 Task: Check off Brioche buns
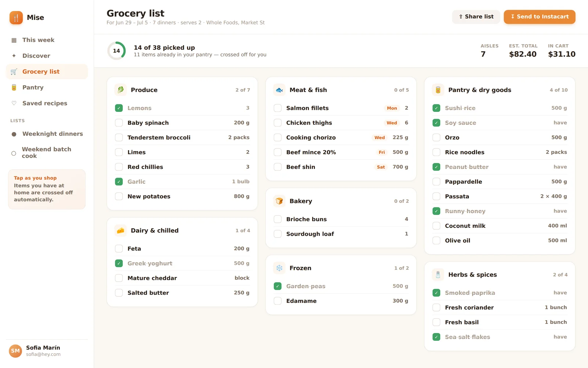point(277,219)
